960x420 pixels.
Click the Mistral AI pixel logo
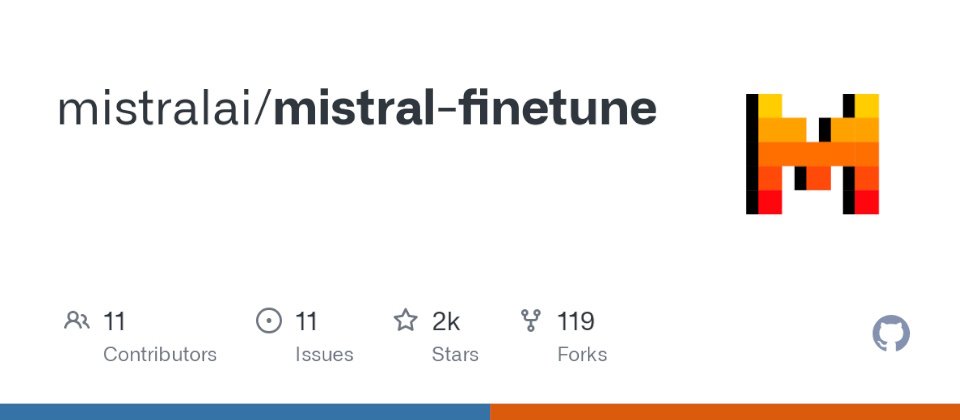(812, 154)
